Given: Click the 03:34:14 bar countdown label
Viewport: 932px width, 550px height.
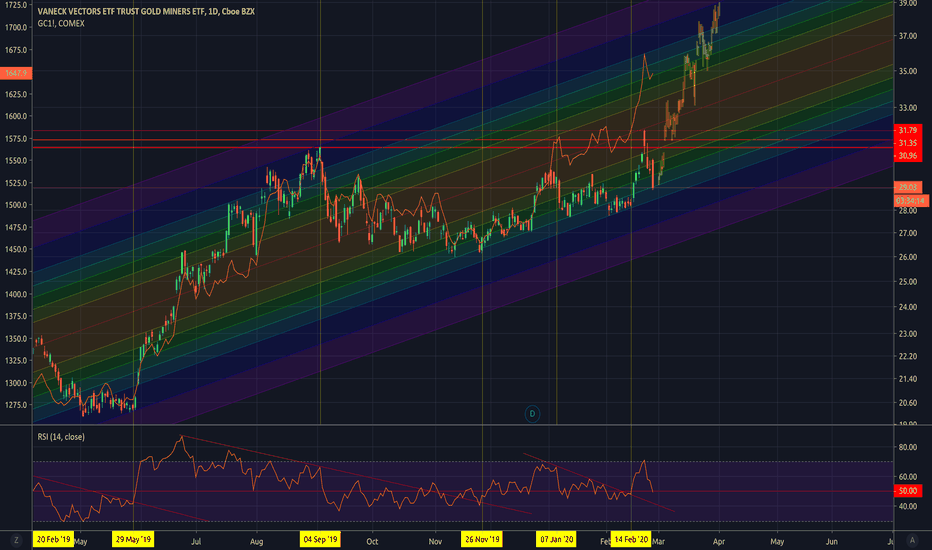Looking at the screenshot, I should pos(911,201).
